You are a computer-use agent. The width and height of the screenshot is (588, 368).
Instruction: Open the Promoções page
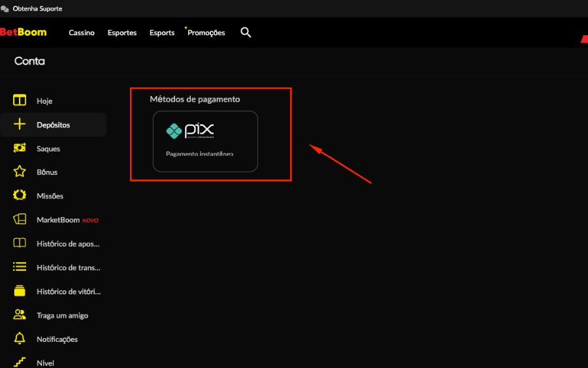[x=206, y=33]
